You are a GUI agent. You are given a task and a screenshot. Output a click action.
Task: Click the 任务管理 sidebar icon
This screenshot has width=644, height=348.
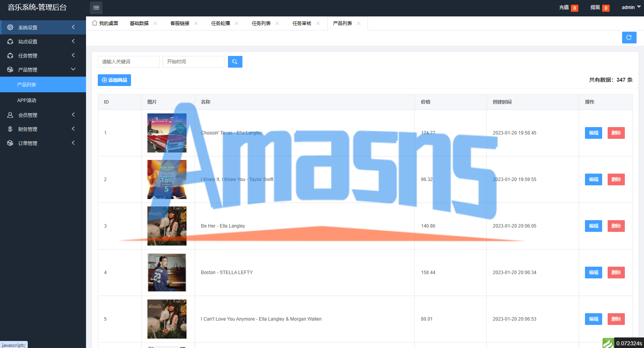(x=10, y=56)
